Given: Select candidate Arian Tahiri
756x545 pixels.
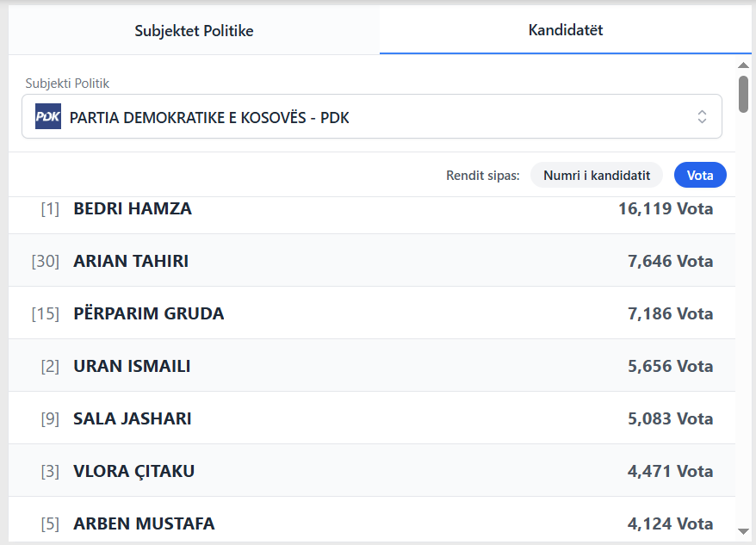Looking at the screenshot, I should [x=131, y=261].
